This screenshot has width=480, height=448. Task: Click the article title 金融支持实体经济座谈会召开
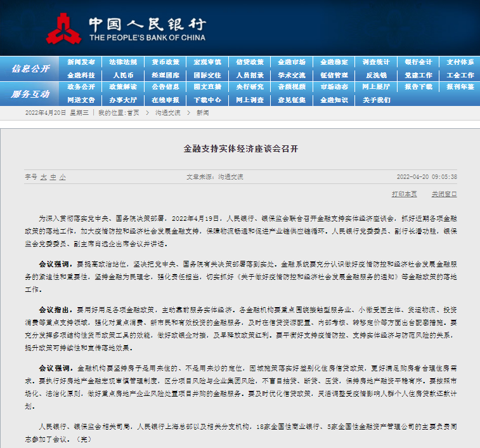pyautogui.click(x=240, y=149)
